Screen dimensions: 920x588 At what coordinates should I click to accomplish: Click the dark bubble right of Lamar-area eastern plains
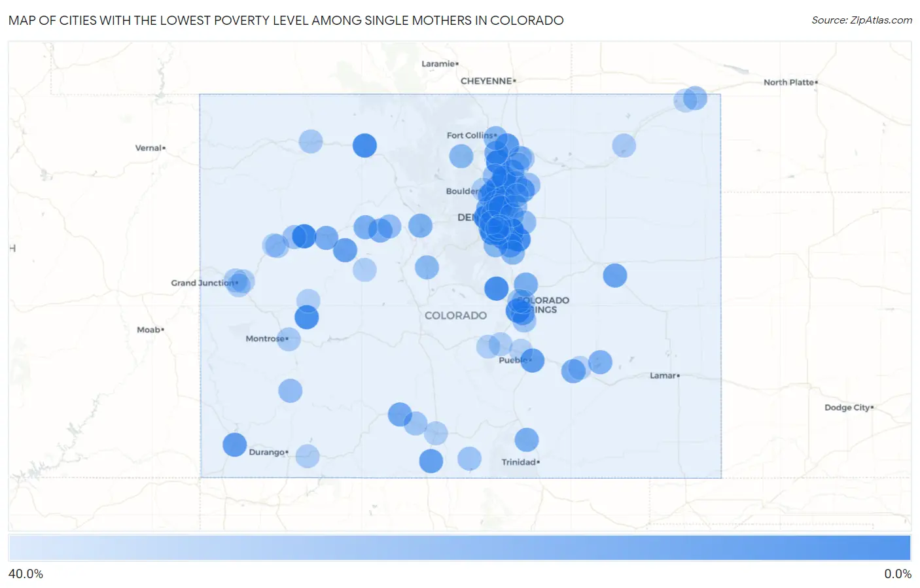614,275
